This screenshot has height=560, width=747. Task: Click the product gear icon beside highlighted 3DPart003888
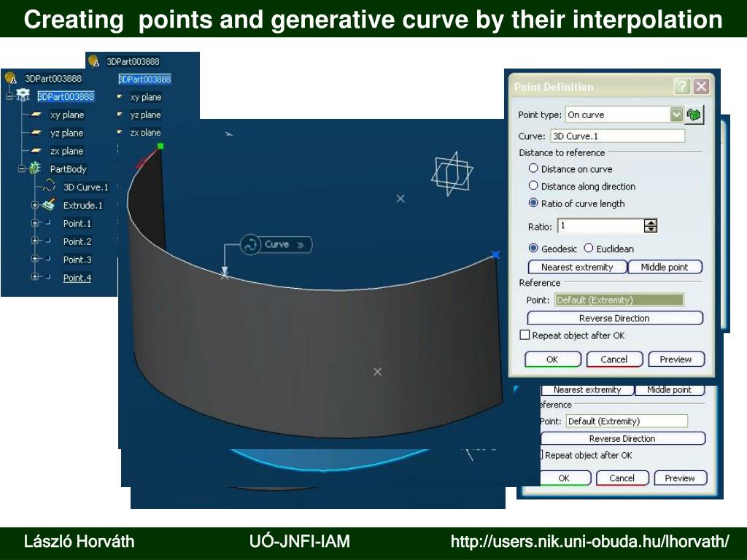[23, 96]
